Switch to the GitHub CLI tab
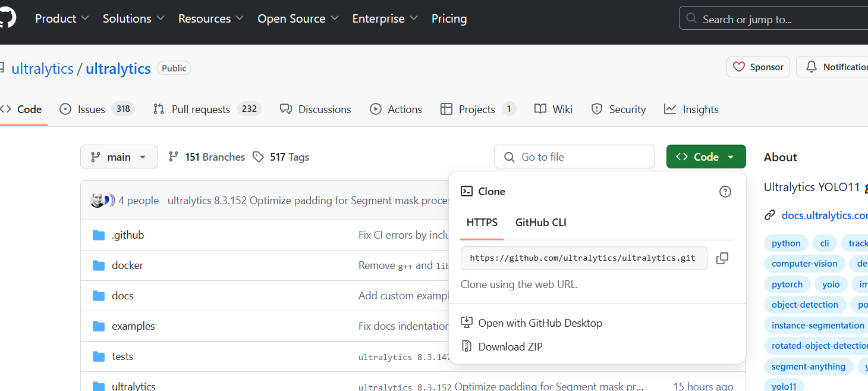Image resolution: width=868 pixels, height=391 pixels. click(x=540, y=223)
